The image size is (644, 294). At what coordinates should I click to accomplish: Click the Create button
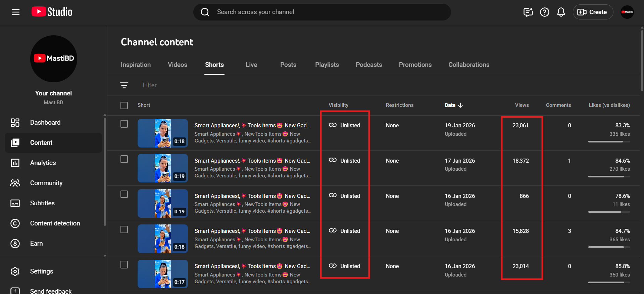[592, 12]
